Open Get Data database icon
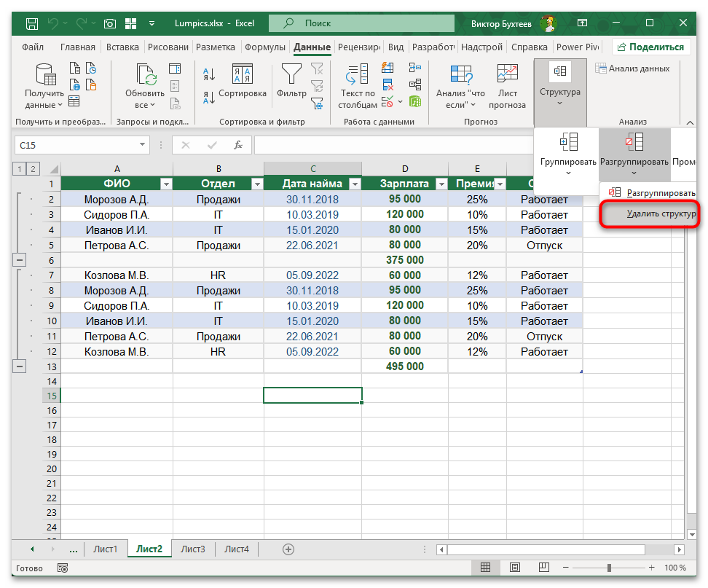 coord(46,74)
